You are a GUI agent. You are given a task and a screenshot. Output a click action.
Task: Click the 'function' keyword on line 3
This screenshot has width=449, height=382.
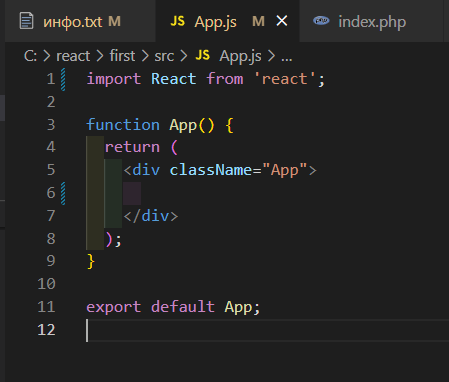click(x=123, y=125)
